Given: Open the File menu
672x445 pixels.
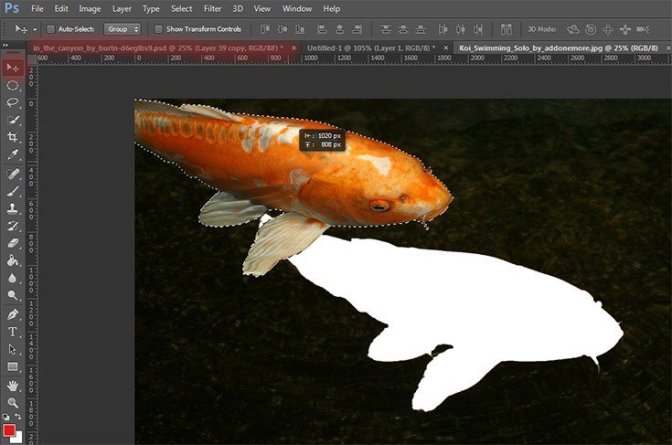Looking at the screenshot, I should point(37,9).
